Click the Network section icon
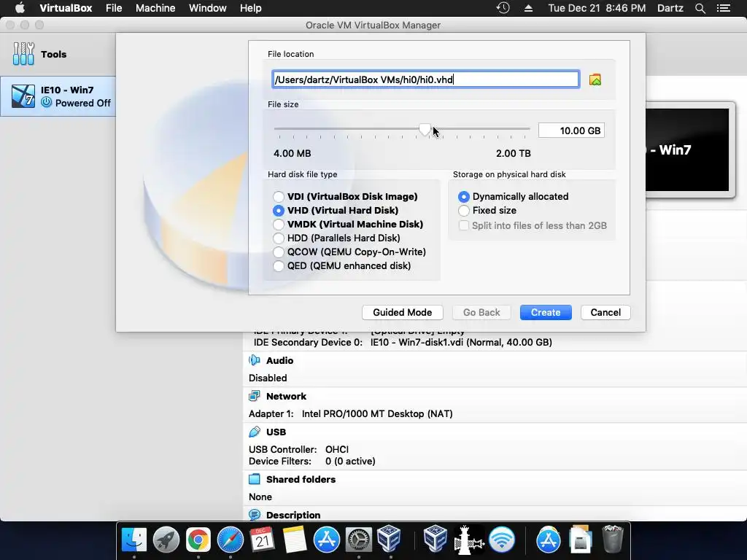The height and width of the screenshot is (560, 747). tap(255, 396)
